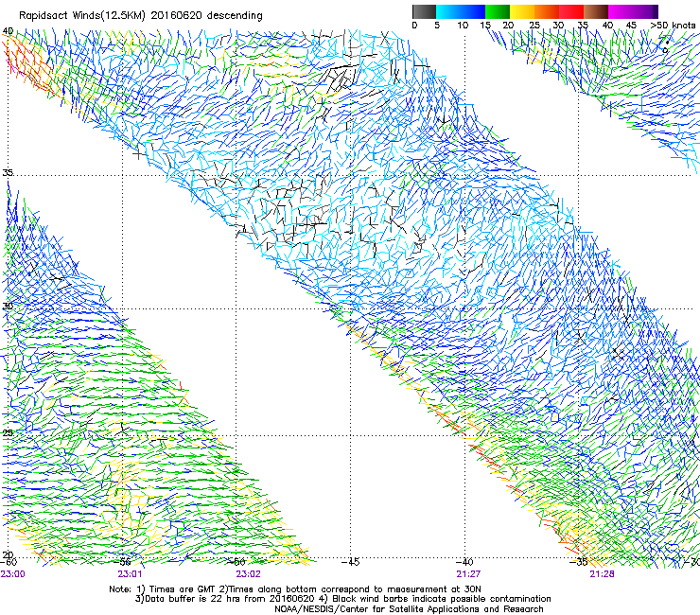Click the '-40' longitude axis label
700x615 pixels.
tap(464, 562)
